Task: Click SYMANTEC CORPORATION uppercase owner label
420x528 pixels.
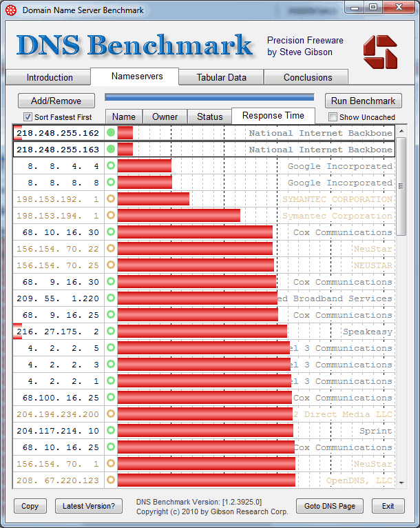Action: click(x=337, y=199)
